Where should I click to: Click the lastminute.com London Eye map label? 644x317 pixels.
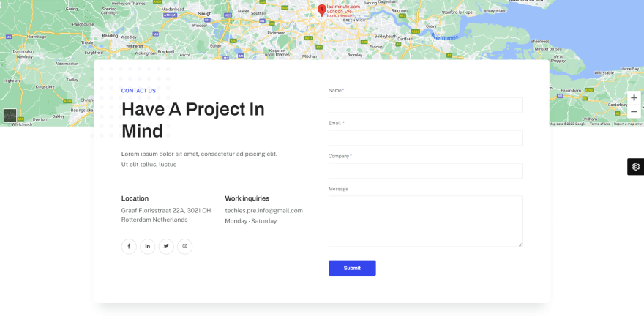click(343, 9)
